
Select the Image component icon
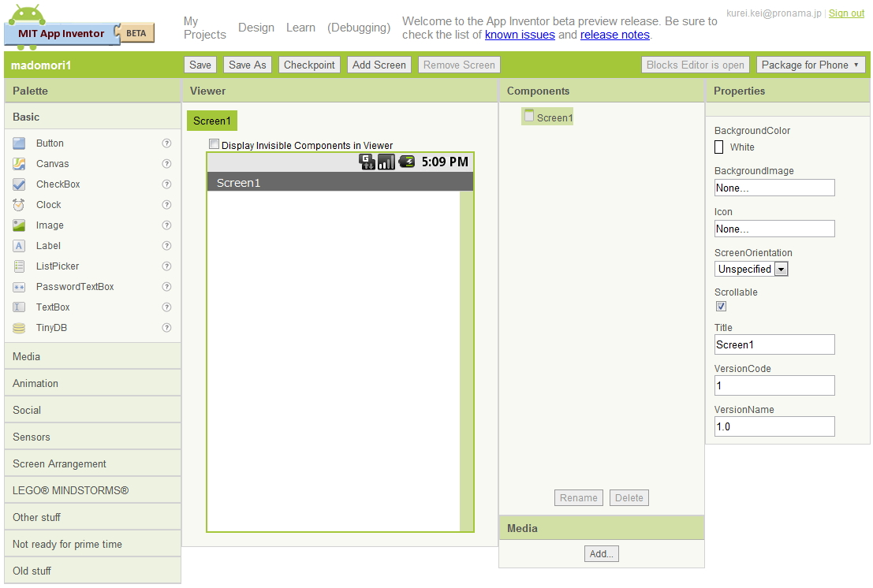(x=19, y=225)
